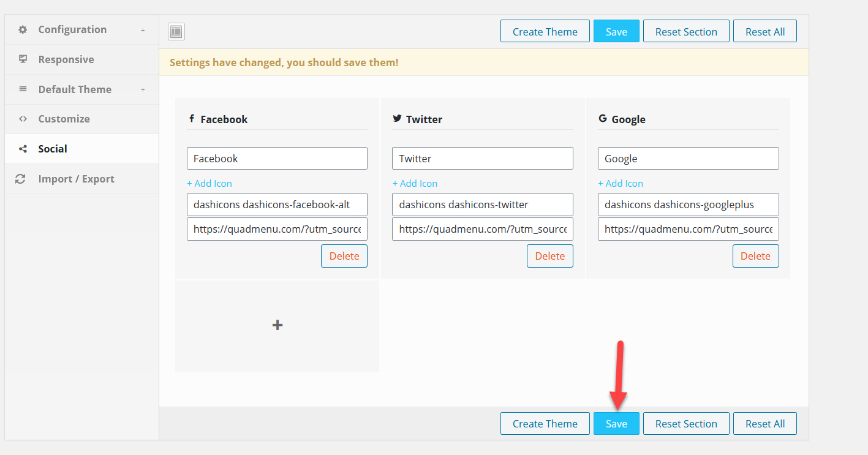Click the Google G icon in card header
The height and width of the screenshot is (455, 868).
603,118
